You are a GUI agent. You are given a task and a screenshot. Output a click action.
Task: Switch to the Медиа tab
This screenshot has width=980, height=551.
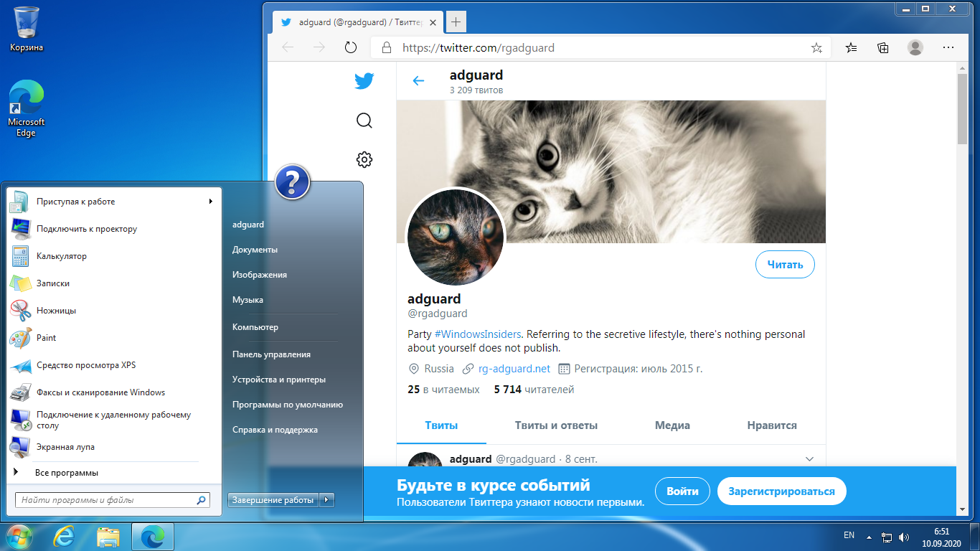(x=672, y=425)
